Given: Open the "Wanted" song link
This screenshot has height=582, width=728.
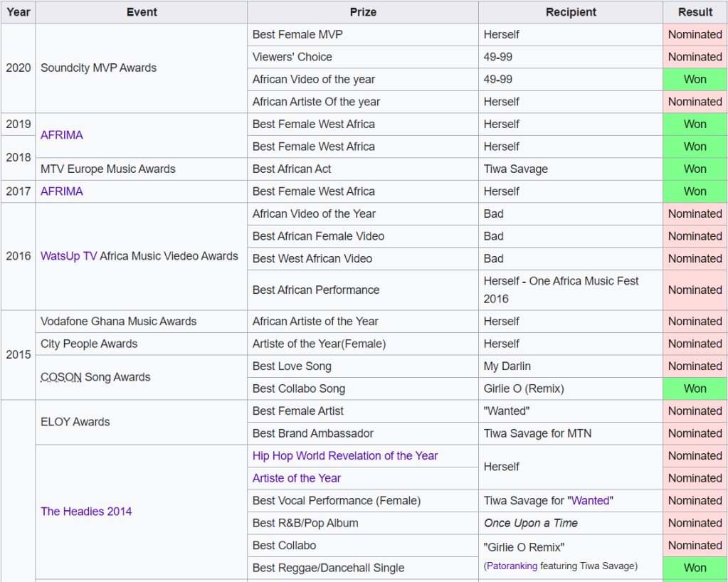Looking at the screenshot, I should click(590, 501).
